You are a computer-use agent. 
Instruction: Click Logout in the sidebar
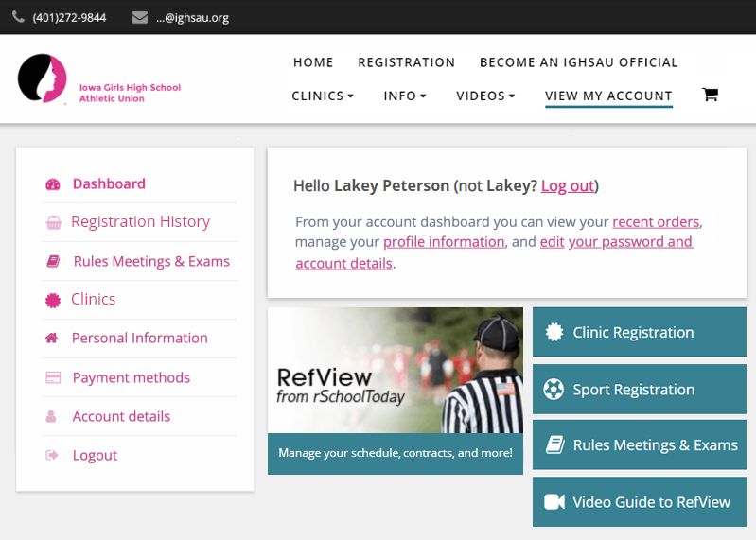95,455
